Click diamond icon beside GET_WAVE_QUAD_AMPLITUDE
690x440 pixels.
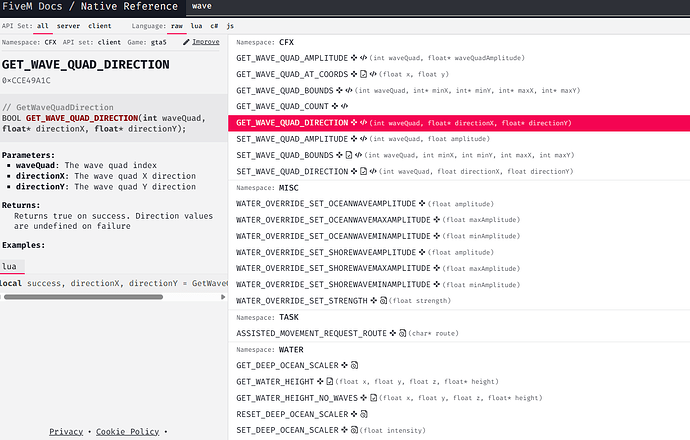pos(354,58)
